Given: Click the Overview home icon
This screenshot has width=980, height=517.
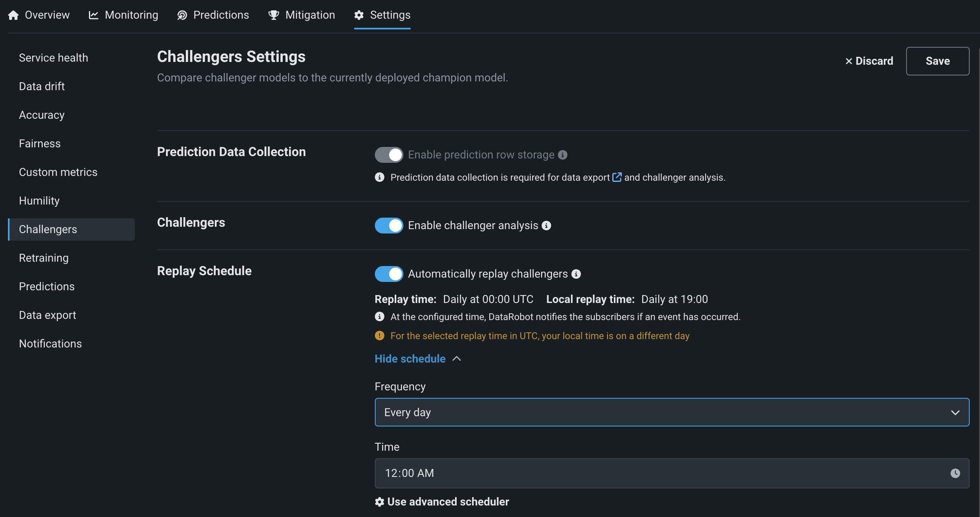Looking at the screenshot, I should (14, 15).
